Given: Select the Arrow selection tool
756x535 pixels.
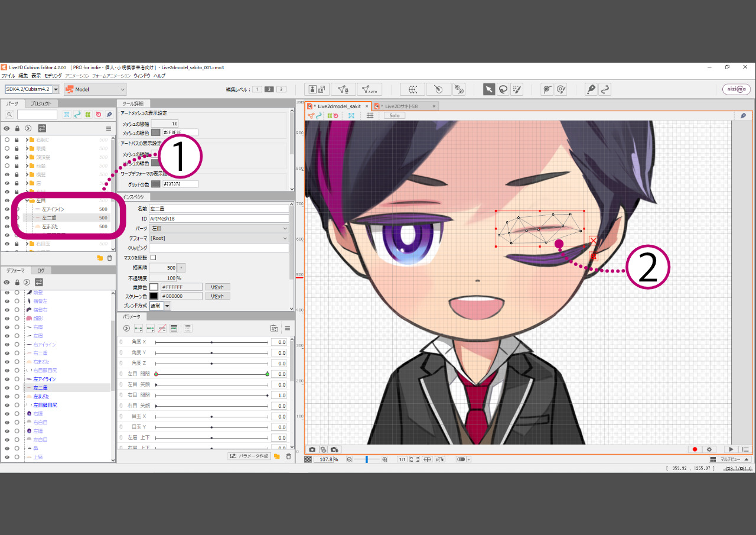Looking at the screenshot, I should [489, 89].
